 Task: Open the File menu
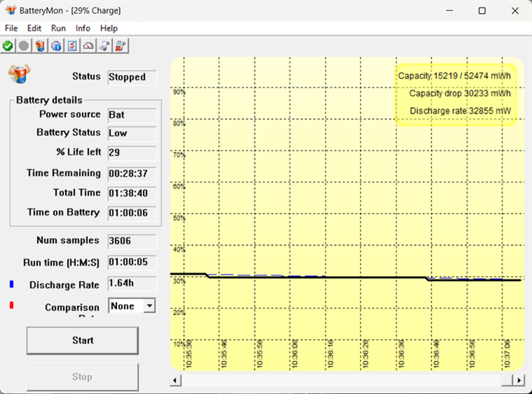coord(11,28)
